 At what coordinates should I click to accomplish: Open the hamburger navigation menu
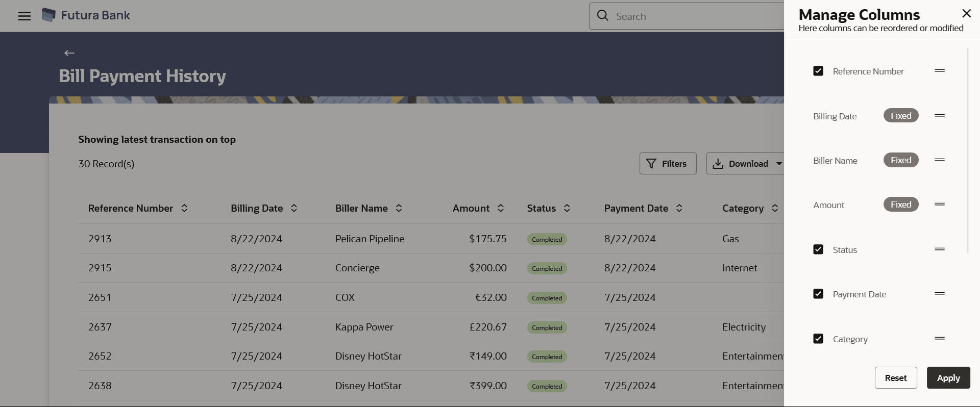click(24, 16)
